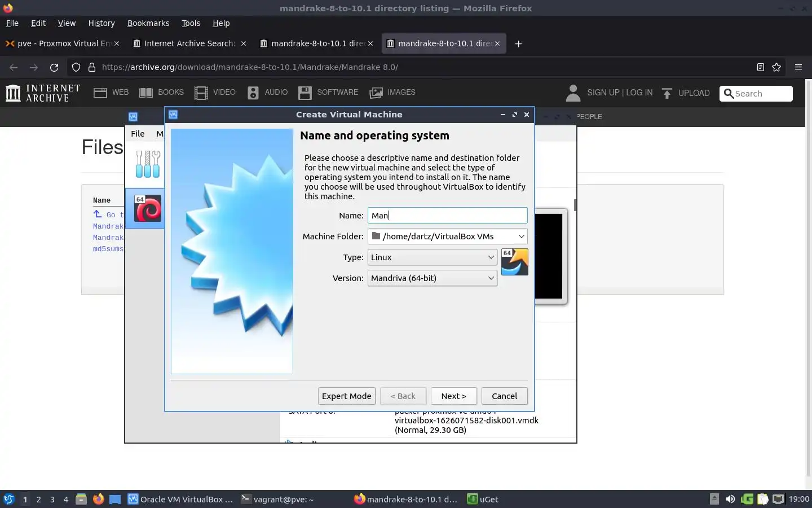
Task: Click the Firefox shield tracking protection icon
Action: pyautogui.click(x=76, y=67)
